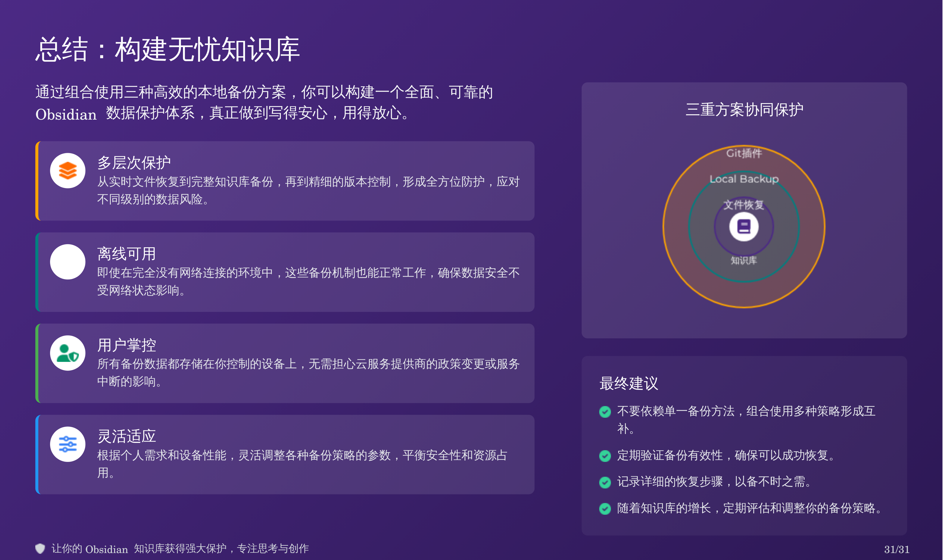Click the green checkmark beside 定期验证备份有效性
The height and width of the screenshot is (560, 943).
[x=605, y=456]
